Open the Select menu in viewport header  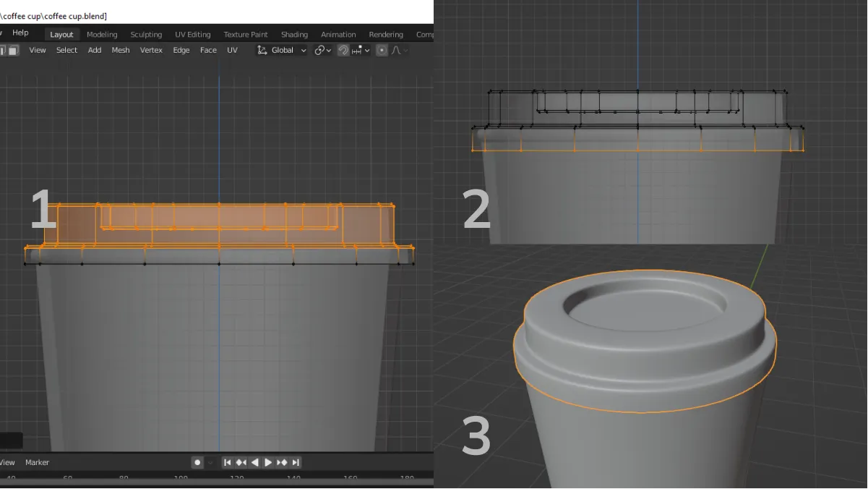coord(66,51)
